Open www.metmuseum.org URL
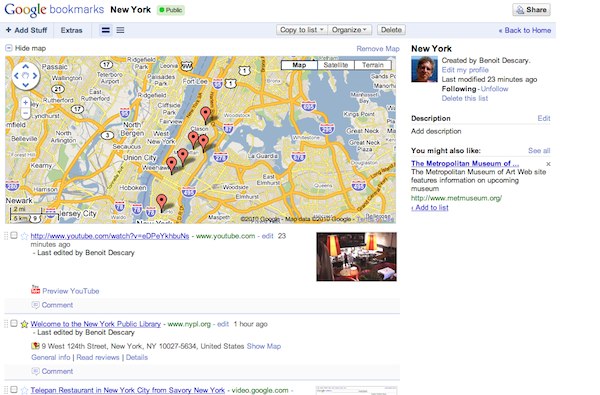Image resolution: width=600 pixels, height=395 pixels. click(456, 198)
